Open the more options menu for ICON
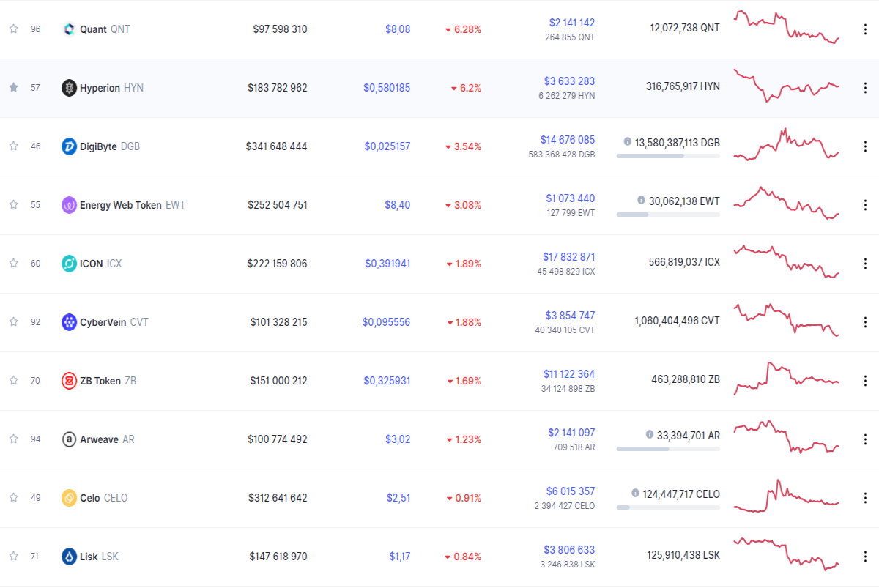This screenshot has width=879, height=588. pyautogui.click(x=865, y=264)
